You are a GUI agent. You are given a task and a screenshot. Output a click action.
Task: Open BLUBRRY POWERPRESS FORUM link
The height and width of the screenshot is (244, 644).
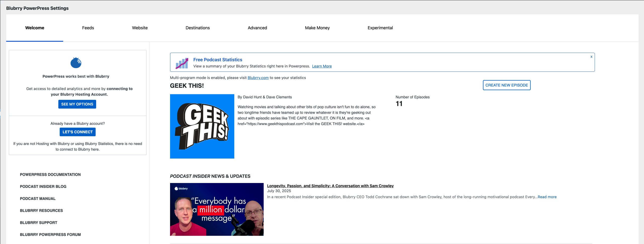point(50,234)
